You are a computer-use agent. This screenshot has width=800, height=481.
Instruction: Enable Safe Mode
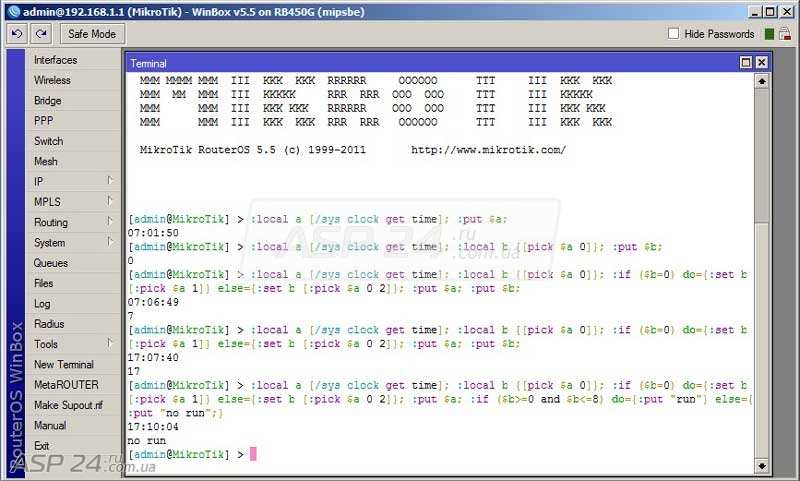[x=92, y=34]
